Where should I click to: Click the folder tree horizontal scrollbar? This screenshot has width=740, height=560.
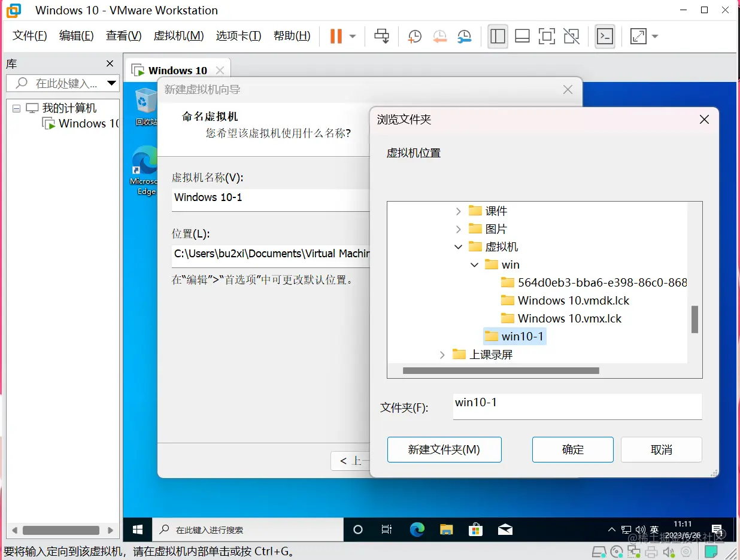click(501, 371)
